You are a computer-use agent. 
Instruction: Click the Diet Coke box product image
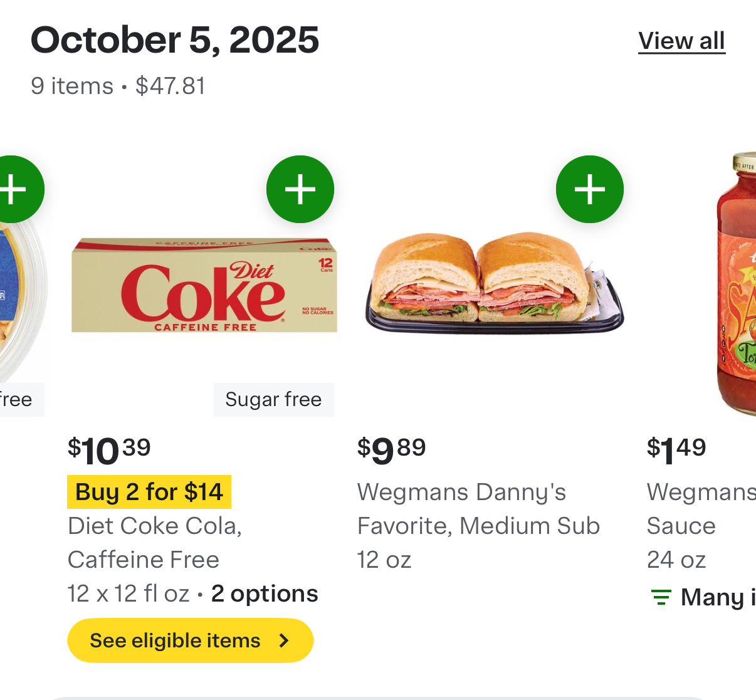[x=204, y=286]
